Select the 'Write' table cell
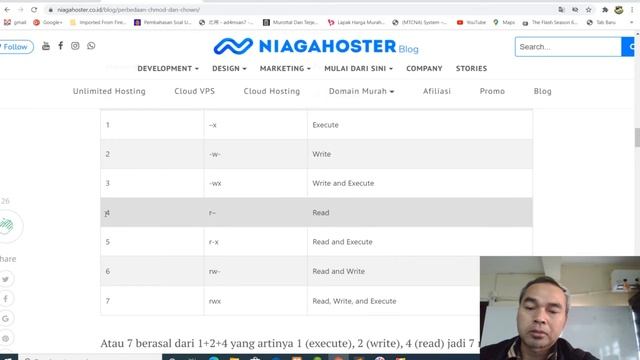Viewport: 640px width, 360px height. click(420, 154)
